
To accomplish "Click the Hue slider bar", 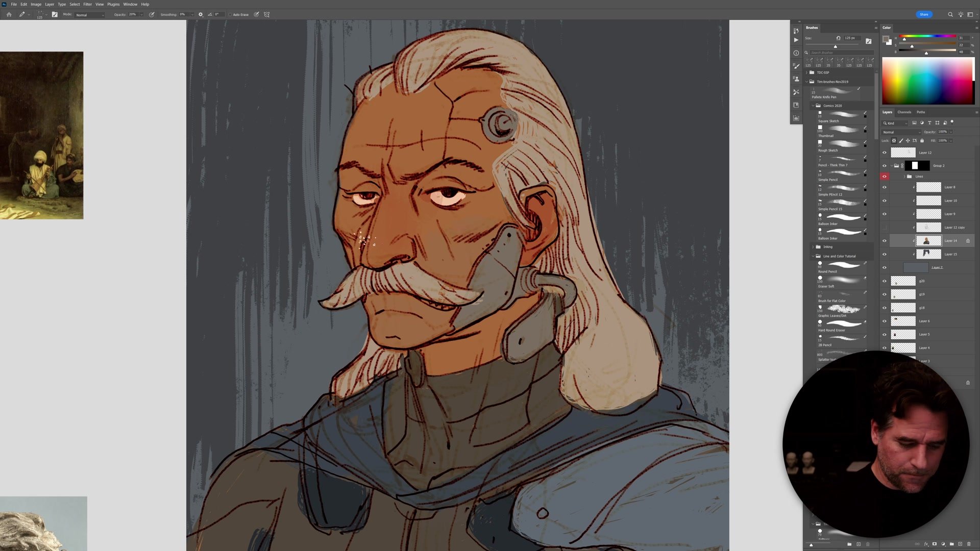I will [927, 36].
